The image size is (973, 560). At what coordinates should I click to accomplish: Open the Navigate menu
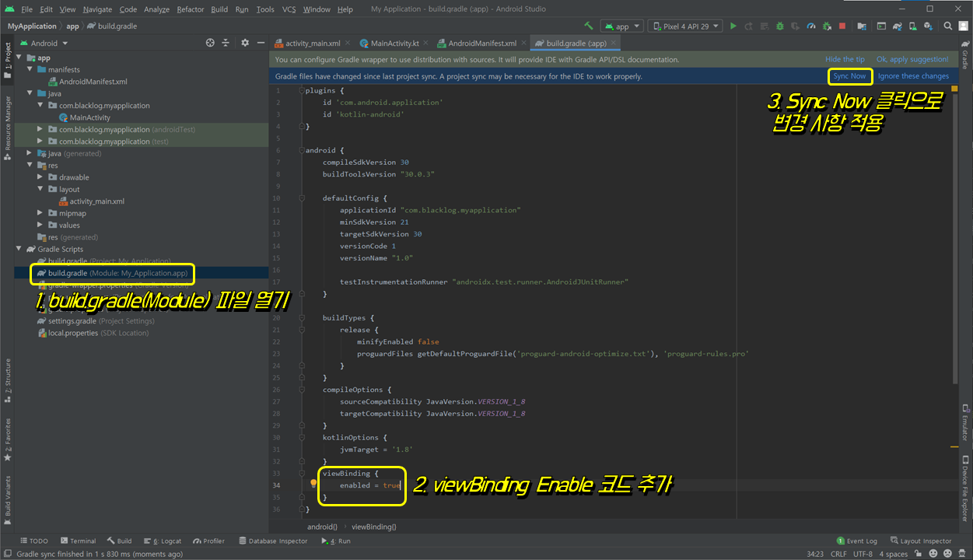[x=97, y=9]
